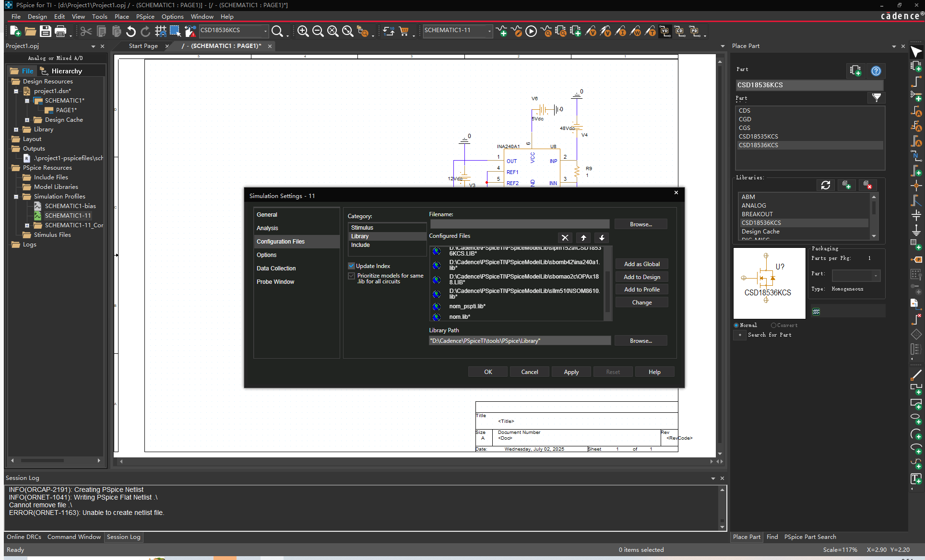The width and height of the screenshot is (925, 560).
Task: Click the Add to Profile button
Action: tap(641, 290)
